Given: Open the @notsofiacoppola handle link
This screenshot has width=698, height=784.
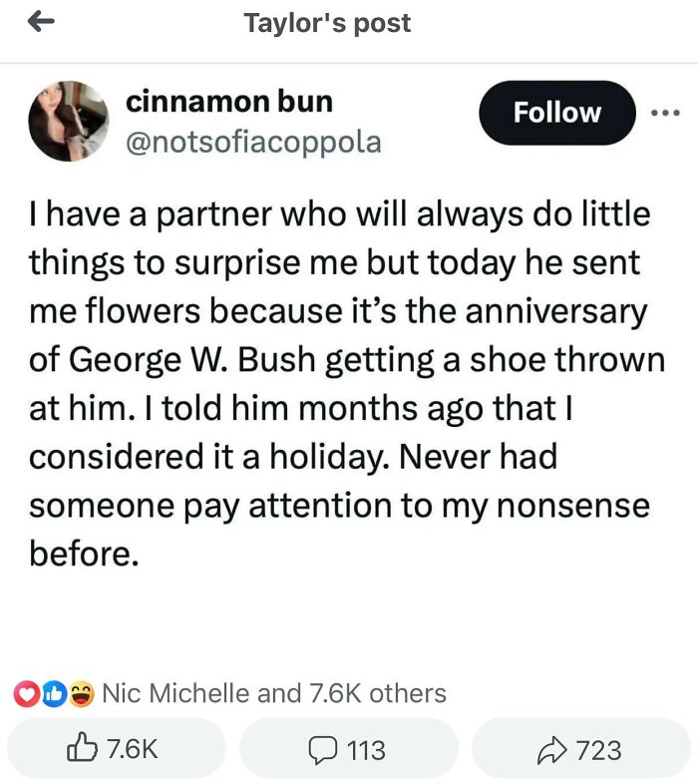Looking at the screenshot, I should click(x=253, y=142).
